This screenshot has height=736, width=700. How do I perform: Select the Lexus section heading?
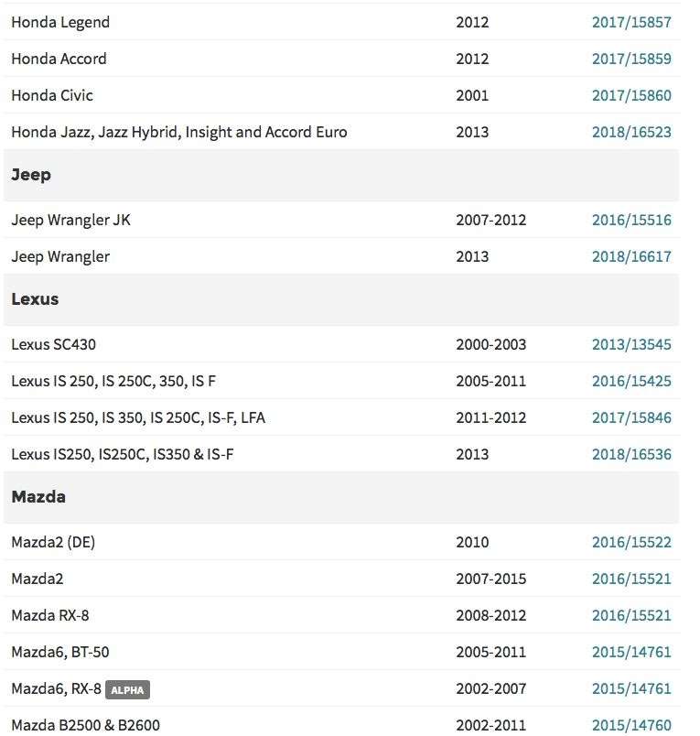35,299
